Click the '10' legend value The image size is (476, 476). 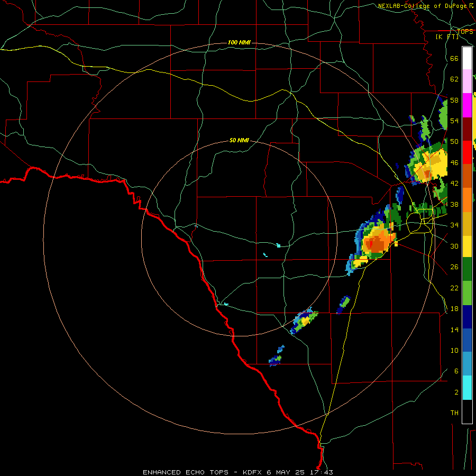pyautogui.click(x=454, y=351)
